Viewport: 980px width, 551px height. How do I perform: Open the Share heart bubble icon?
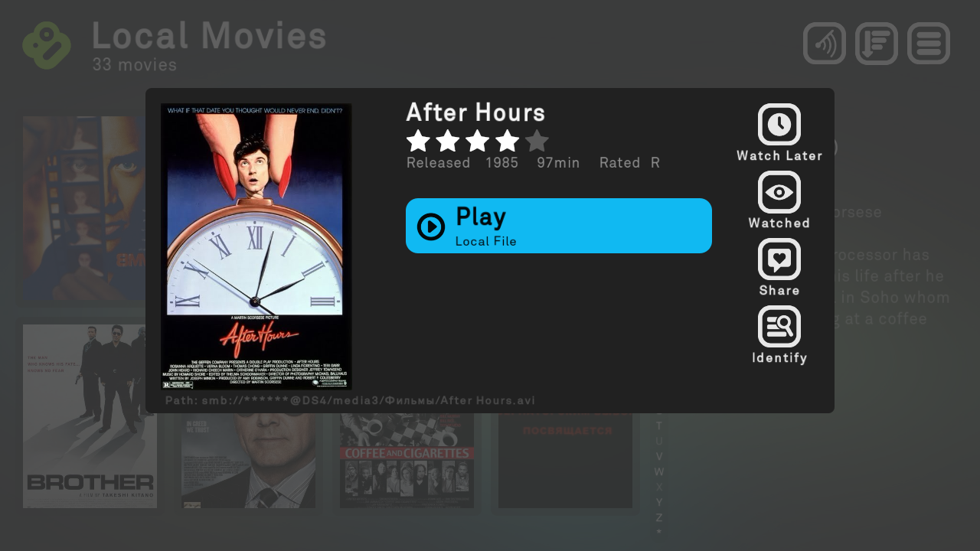point(779,259)
